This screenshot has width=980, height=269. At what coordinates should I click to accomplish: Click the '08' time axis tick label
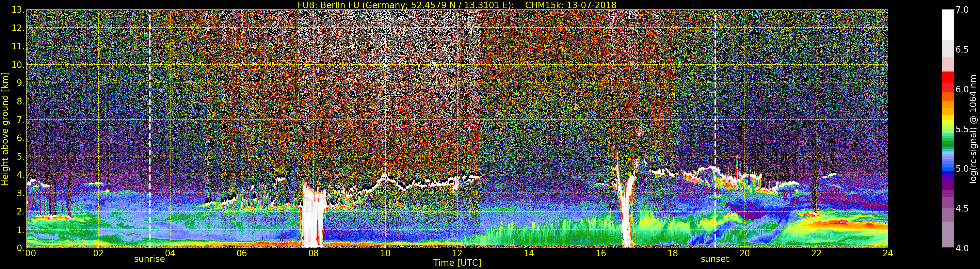click(313, 253)
